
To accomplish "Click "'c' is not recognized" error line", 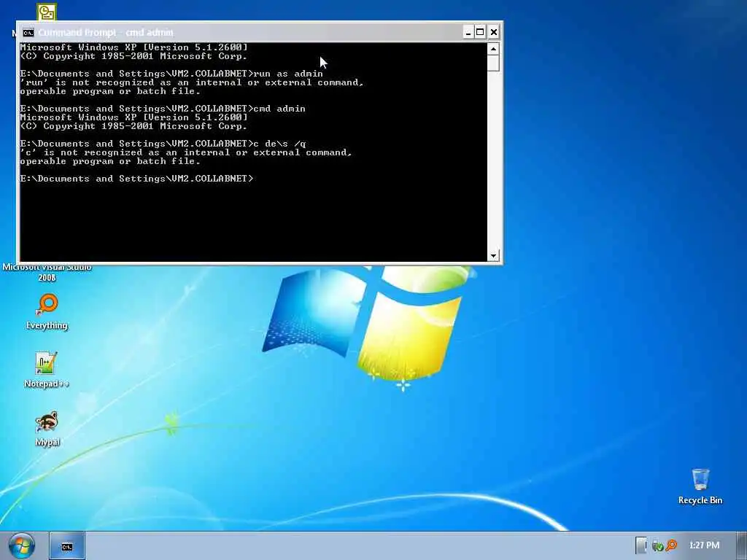I will tap(186, 152).
